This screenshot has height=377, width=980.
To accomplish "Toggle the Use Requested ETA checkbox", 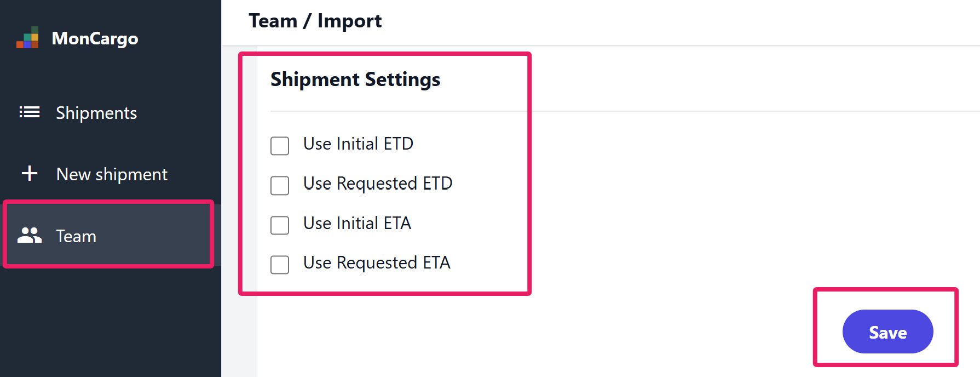I will 280,265.
